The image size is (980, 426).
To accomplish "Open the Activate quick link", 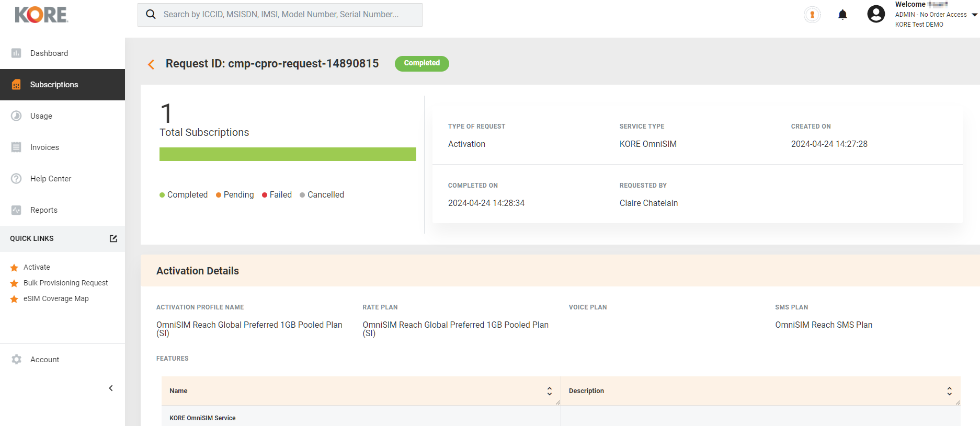I will [x=37, y=267].
